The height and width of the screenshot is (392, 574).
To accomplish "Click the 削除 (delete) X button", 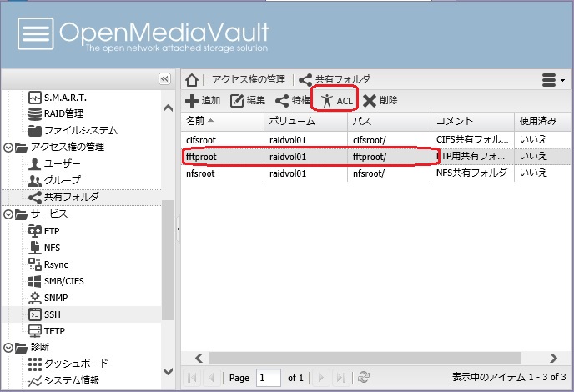I will [x=380, y=101].
